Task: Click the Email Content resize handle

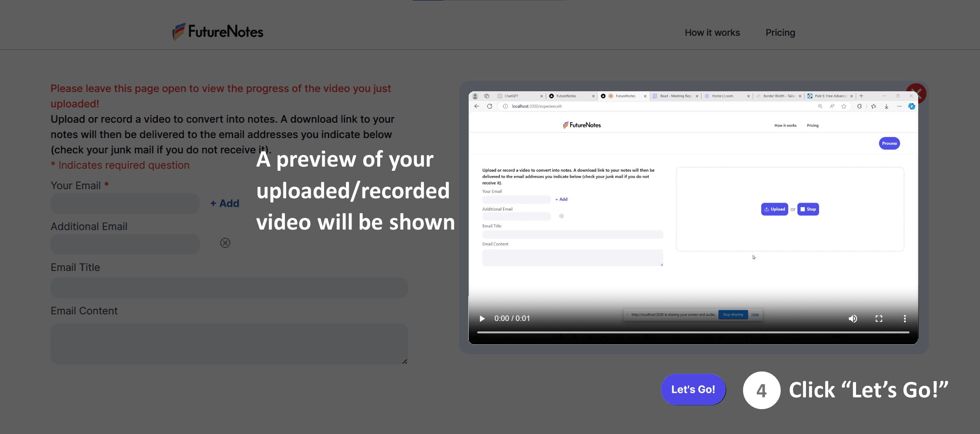Action: point(404,361)
